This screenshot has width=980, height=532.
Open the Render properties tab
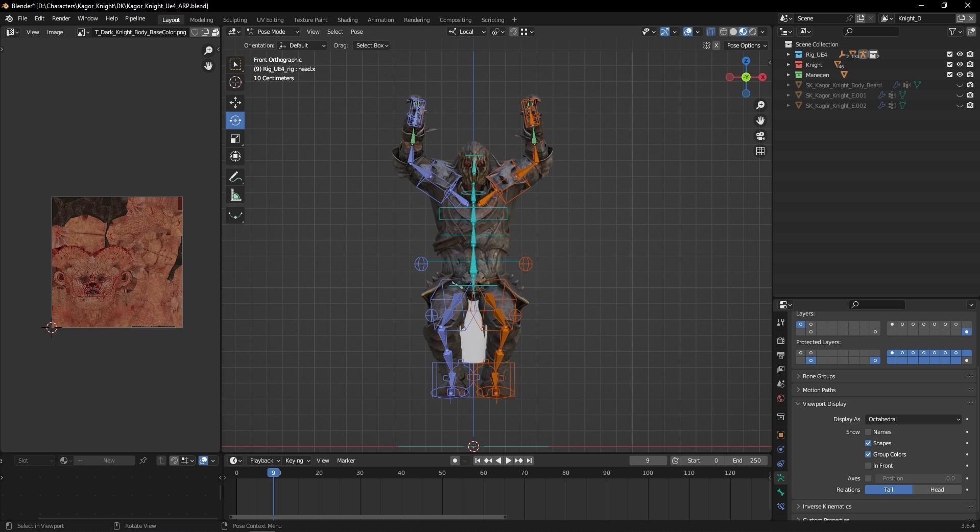coord(780,341)
